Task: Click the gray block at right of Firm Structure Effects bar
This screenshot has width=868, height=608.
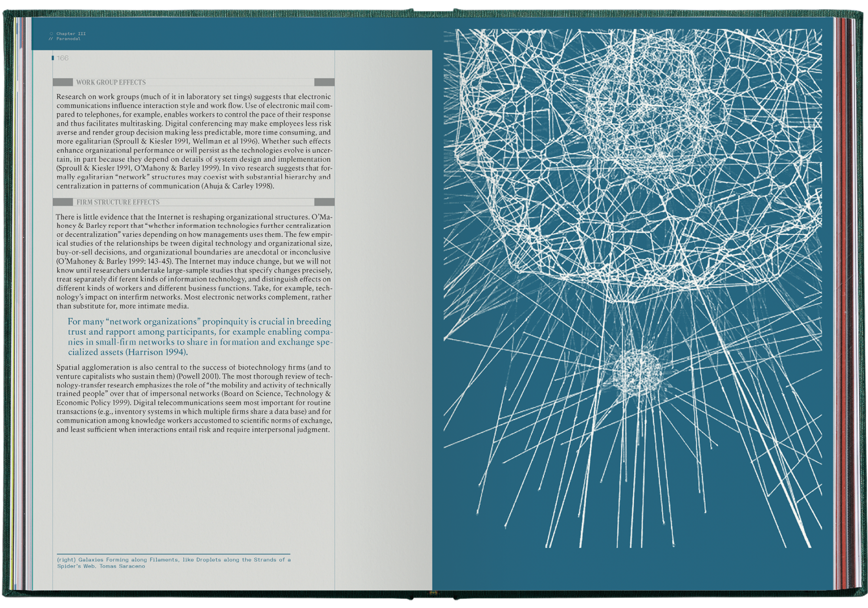Action: click(324, 202)
